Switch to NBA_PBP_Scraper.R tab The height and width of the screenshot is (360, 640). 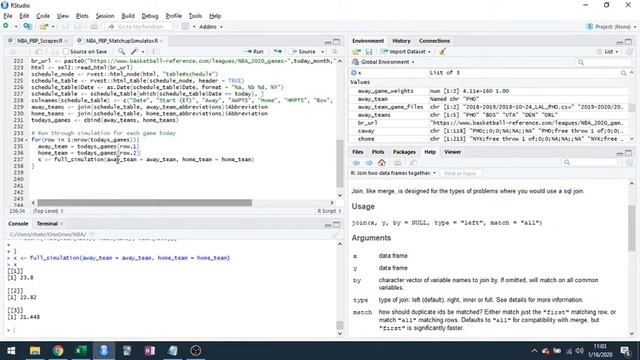coord(39,41)
